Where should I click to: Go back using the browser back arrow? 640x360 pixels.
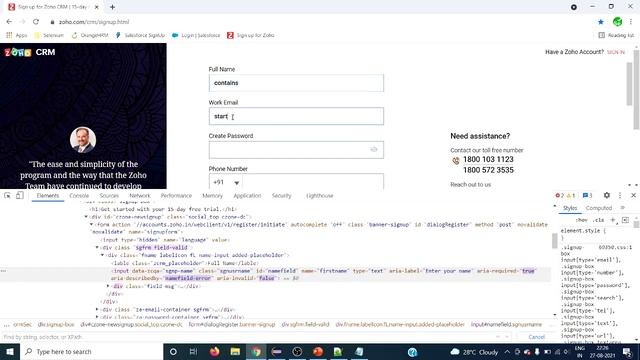[x=9, y=22]
